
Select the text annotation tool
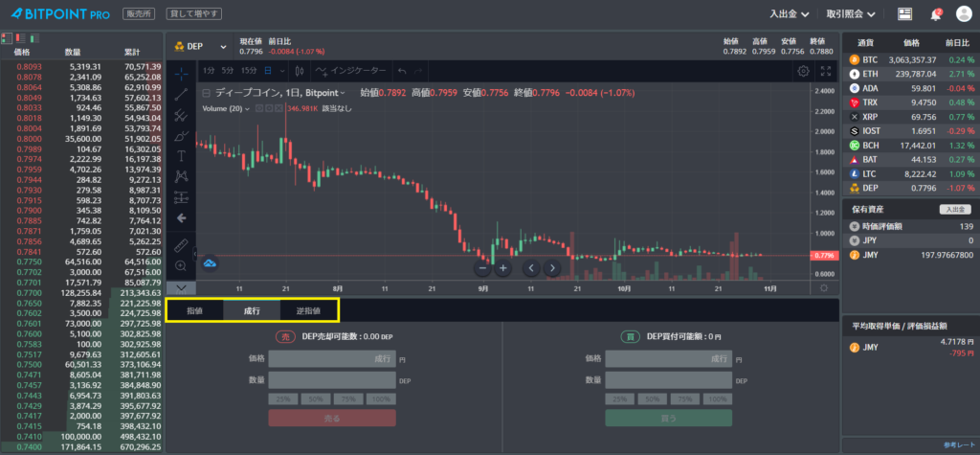point(181,155)
